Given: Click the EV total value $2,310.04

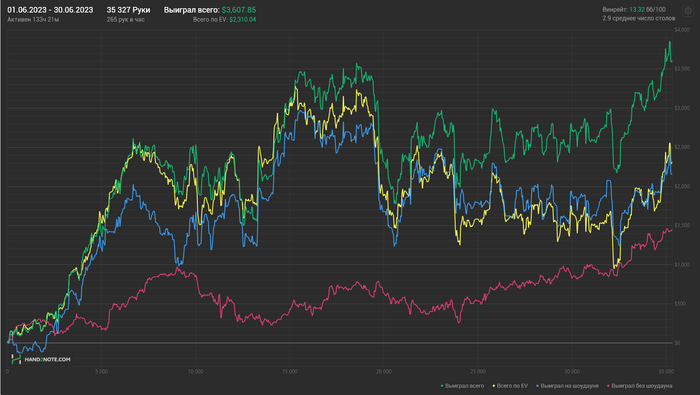Looking at the screenshot, I should click(x=242, y=20).
